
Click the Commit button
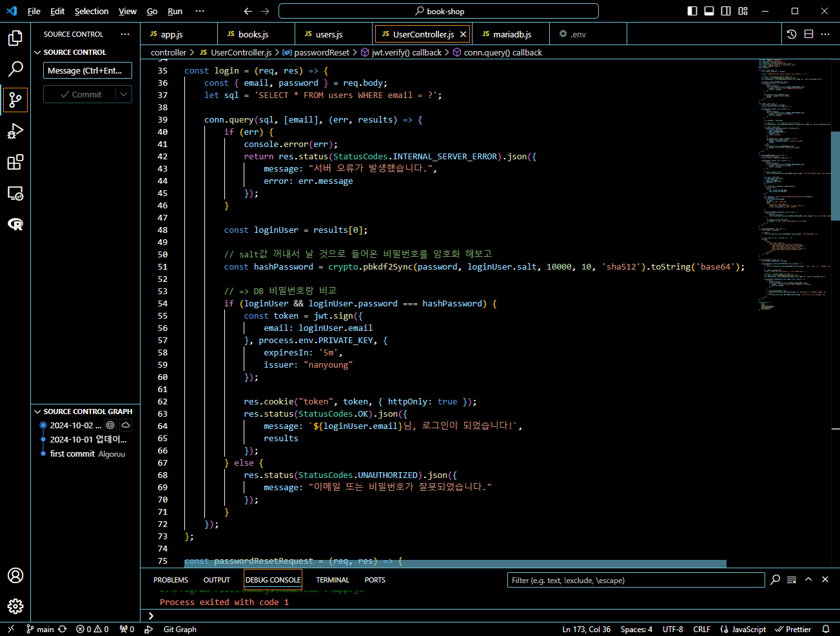80,94
